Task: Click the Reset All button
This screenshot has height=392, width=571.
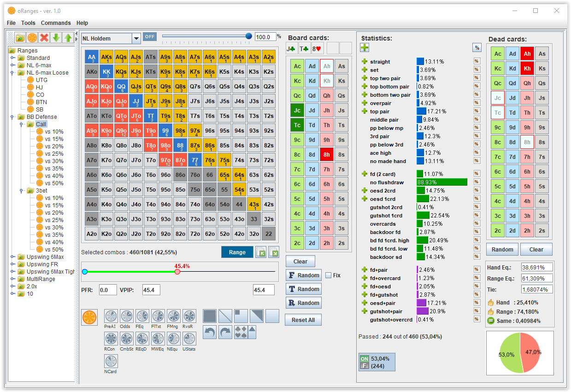Action: point(303,320)
